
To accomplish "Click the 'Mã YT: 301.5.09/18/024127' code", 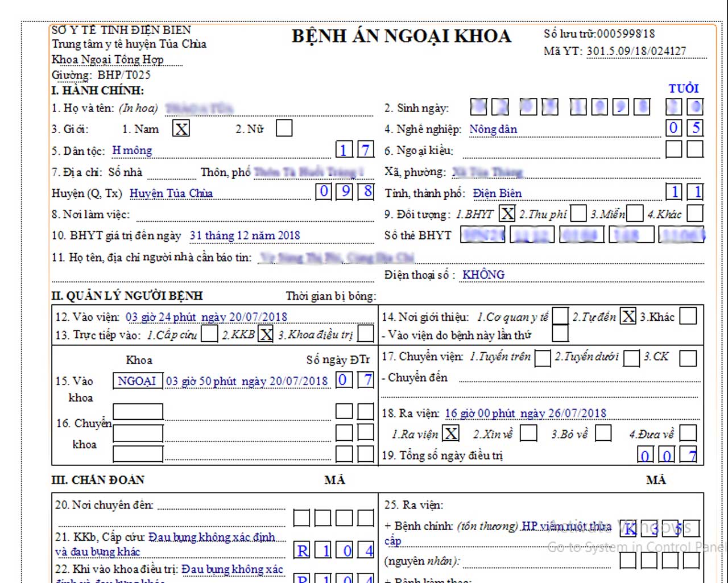I will [615, 51].
